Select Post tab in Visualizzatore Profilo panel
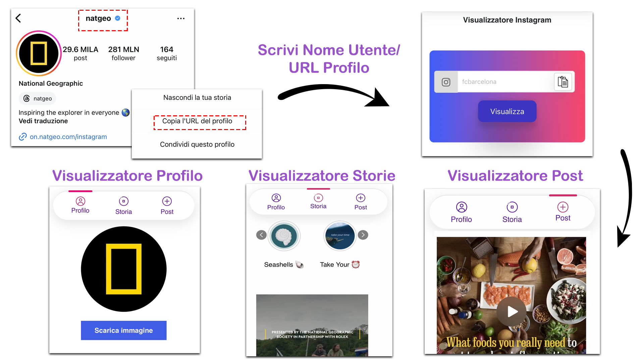The height and width of the screenshot is (362, 644). [x=167, y=205]
